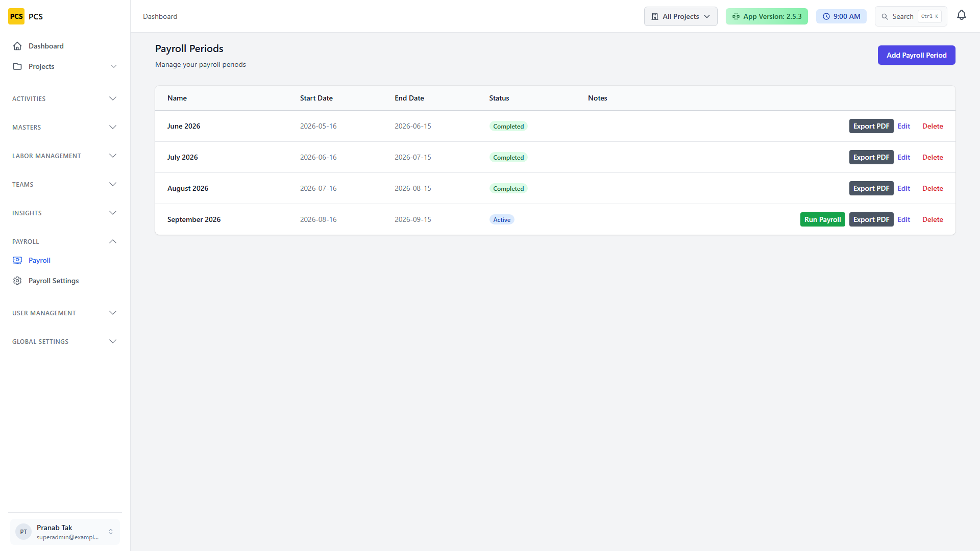Image resolution: width=980 pixels, height=551 pixels.
Task: Open the notifications bell
Action: (x=962, y=15)
